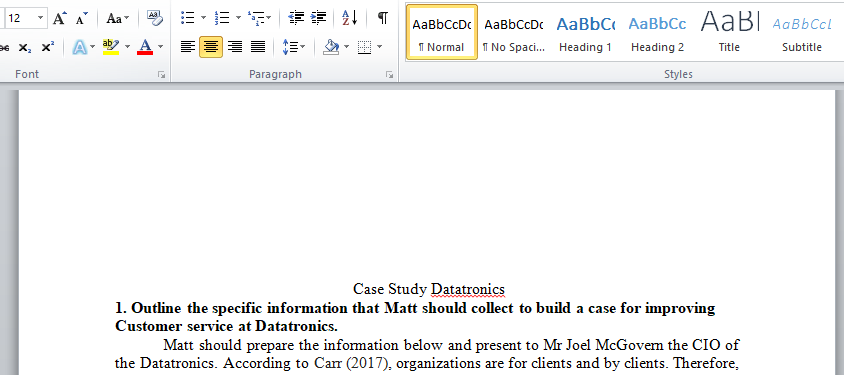The image size is (844, 375).
Task: Click the Sort A to Z icon
Action: (x=349, y=18)
